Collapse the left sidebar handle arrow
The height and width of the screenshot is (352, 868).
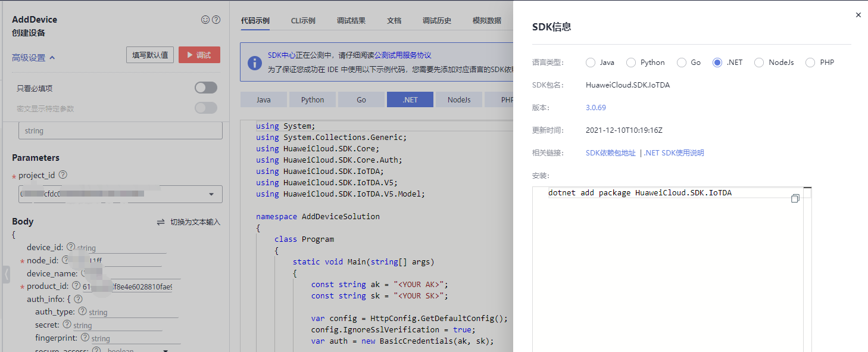[x=7, y=275]
